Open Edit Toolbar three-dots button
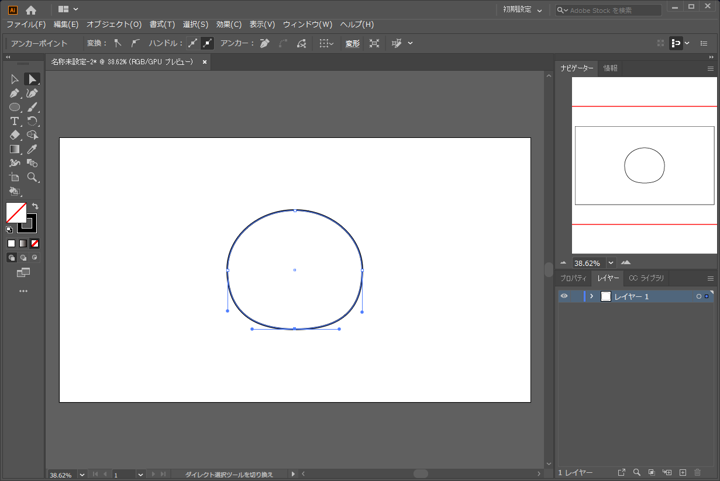 click(x=23, y=291)
